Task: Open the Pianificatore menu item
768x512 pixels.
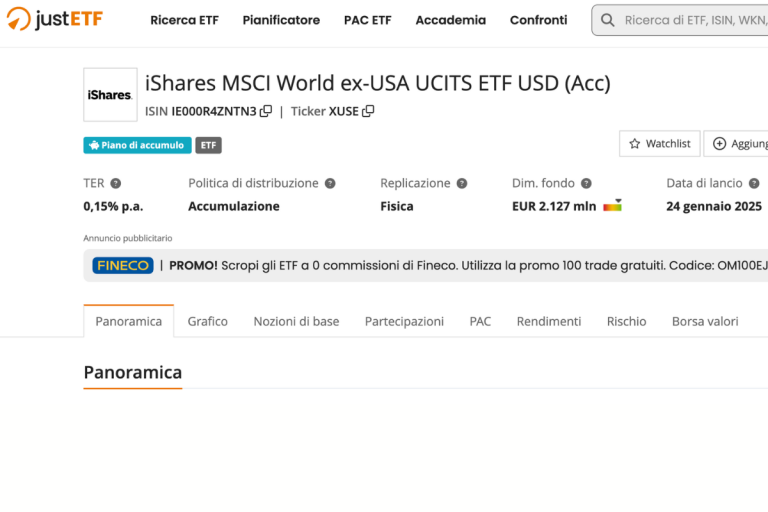Action: tap(281, 20)
